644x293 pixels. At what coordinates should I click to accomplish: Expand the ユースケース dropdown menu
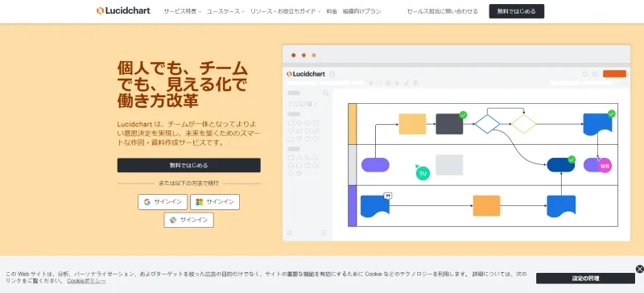pos(225,11)
